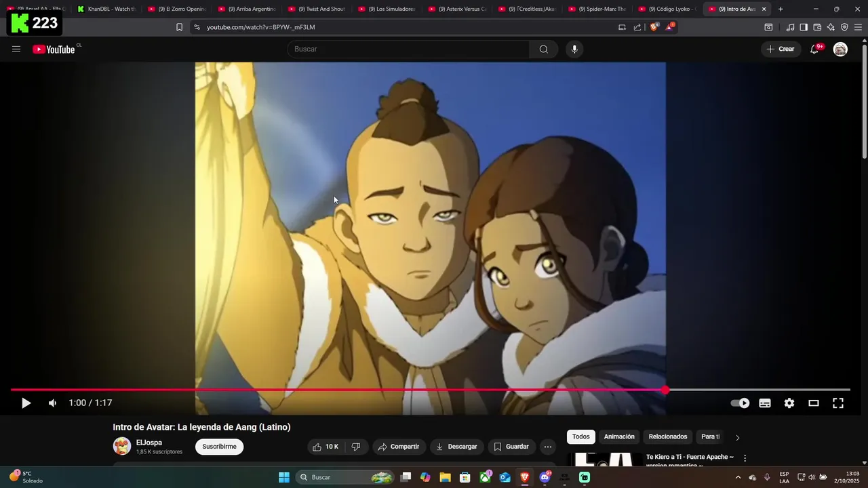The image size is (868, 488).
Task: Open ElJospa channel avatar
Action: (122, 446)
